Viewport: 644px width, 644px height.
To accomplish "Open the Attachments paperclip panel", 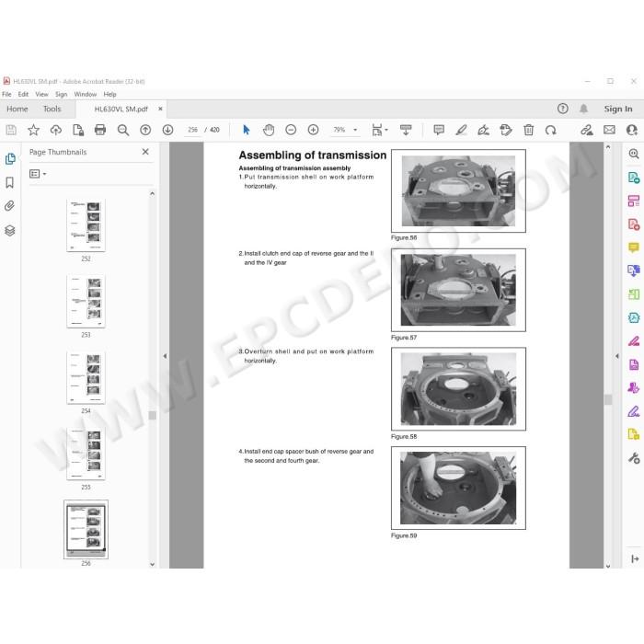I will [x=10, y=206].
